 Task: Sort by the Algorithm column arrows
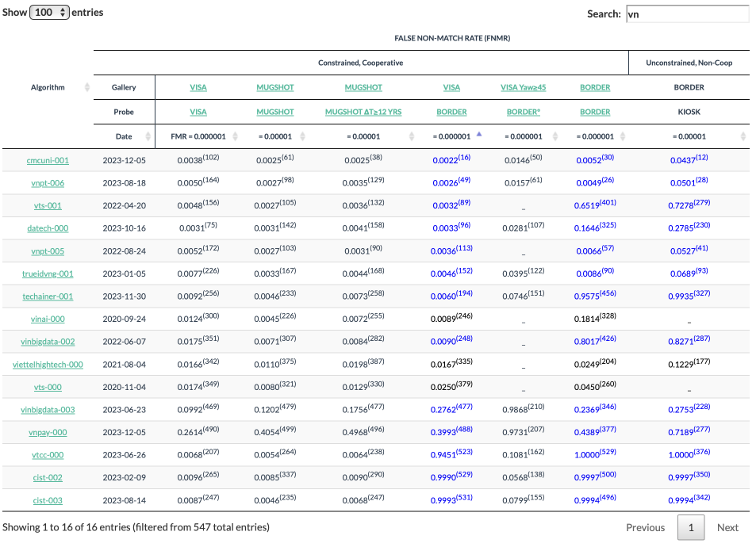coord(87,88)
